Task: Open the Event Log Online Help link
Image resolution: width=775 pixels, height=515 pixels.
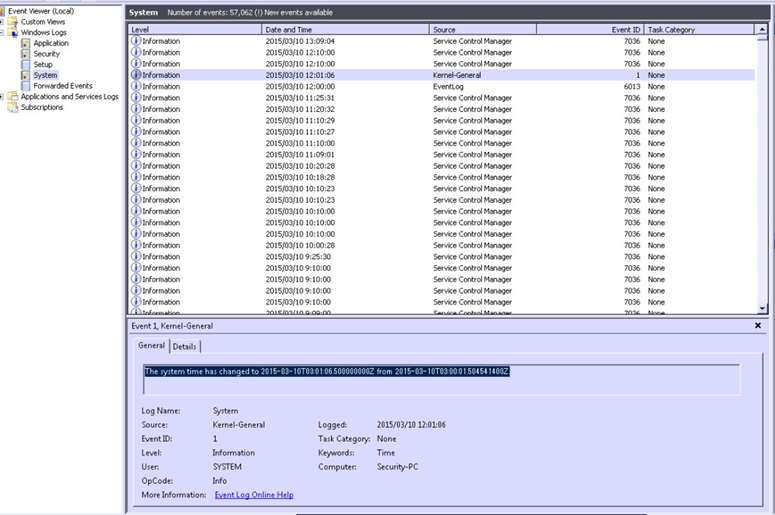Action: [254, 495]
